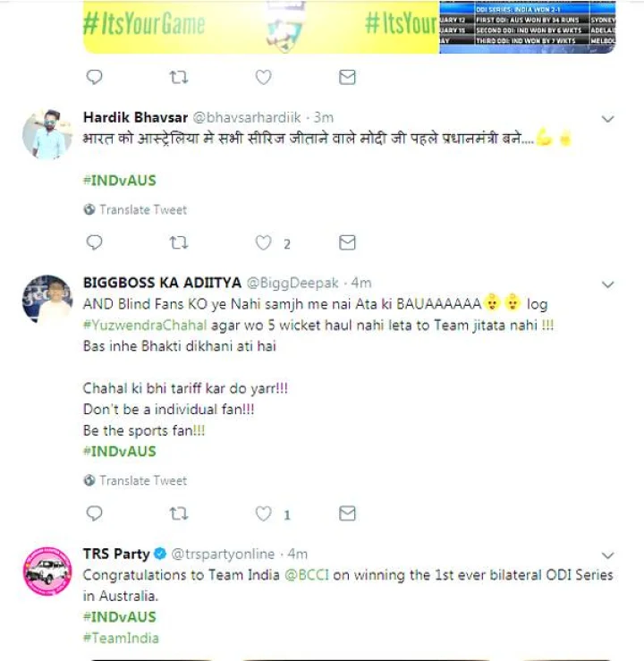
Task: Retweet the top tweet with cricket image
Action: click(179, 78)
